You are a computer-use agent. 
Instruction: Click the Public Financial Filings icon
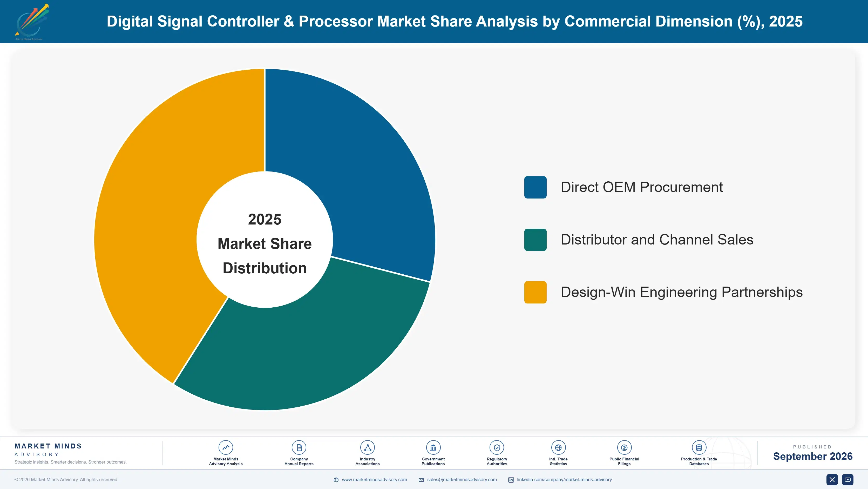click(624, 447)
